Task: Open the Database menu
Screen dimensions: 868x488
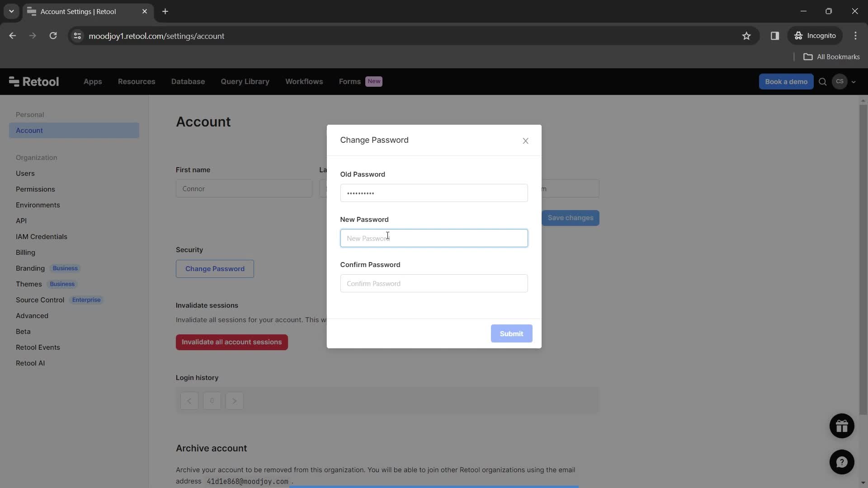Action: pos(188,82)
